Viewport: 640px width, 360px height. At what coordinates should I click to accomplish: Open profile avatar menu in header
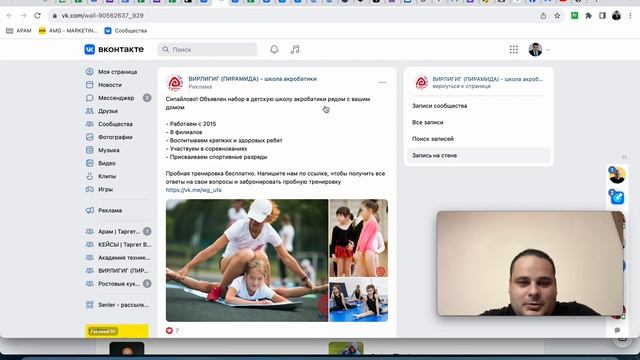point(539,49)
